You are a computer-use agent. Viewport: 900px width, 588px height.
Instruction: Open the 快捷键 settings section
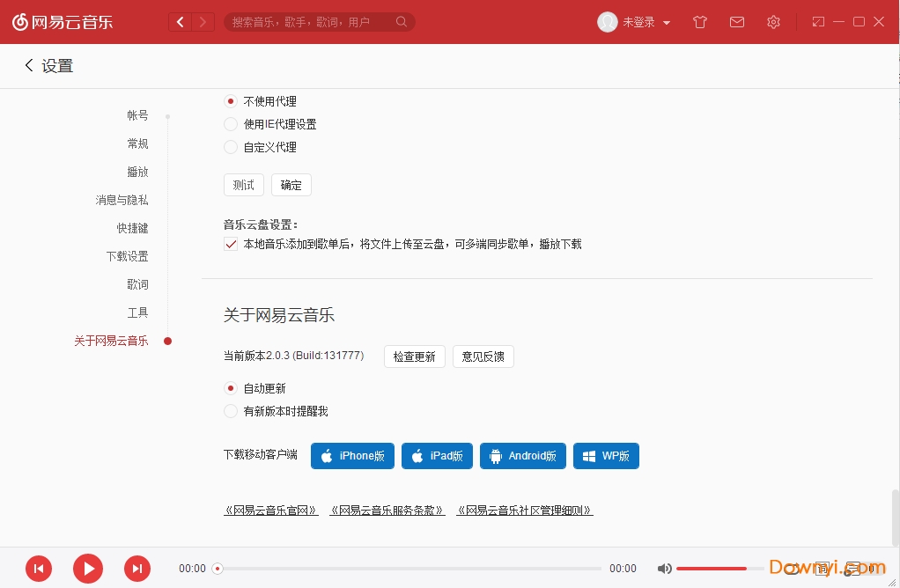132,228
